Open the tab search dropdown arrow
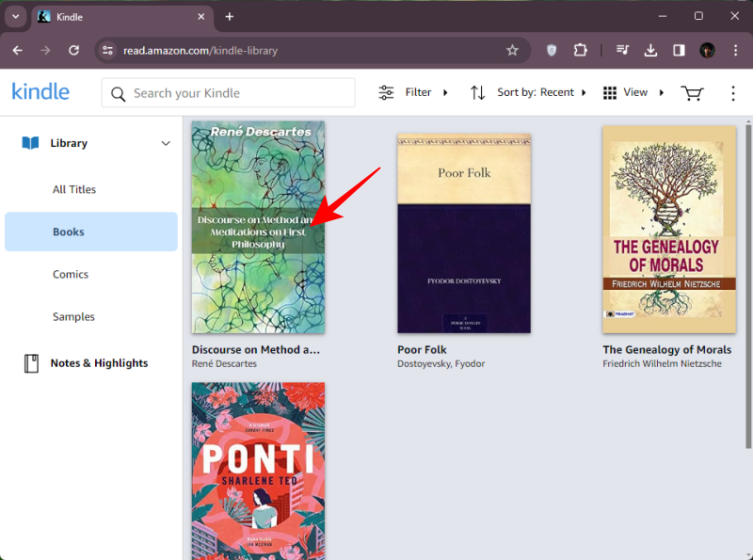This screenshot has width=753, height=560. pos(15,17)
